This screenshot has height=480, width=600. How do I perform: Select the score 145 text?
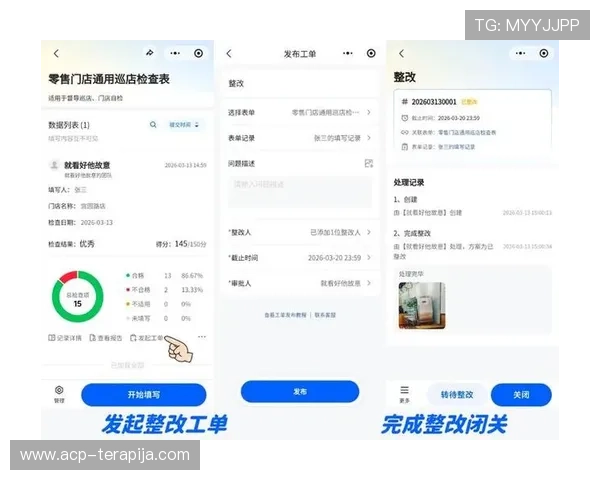click(x=181, y=244)
